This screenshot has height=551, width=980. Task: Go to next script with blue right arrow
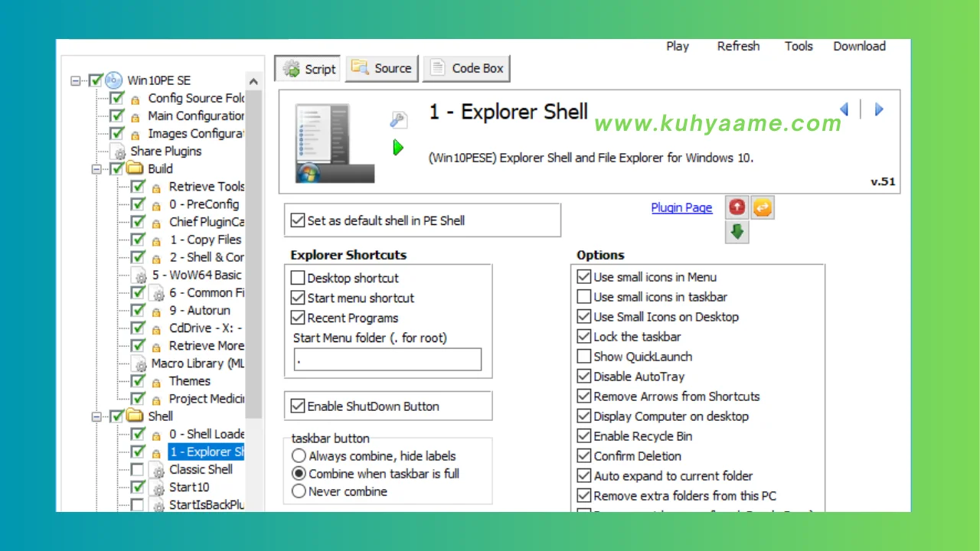[x=879, y=109]
